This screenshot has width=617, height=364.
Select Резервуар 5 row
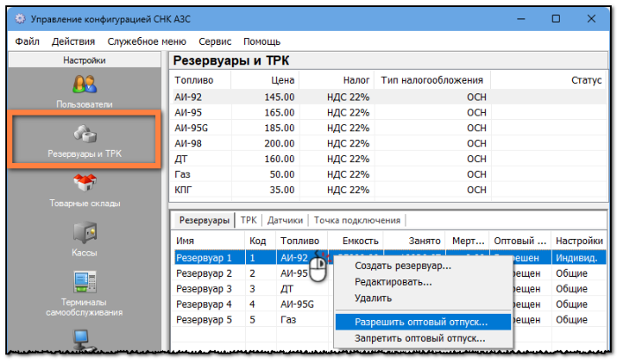(x=390, y=320)
